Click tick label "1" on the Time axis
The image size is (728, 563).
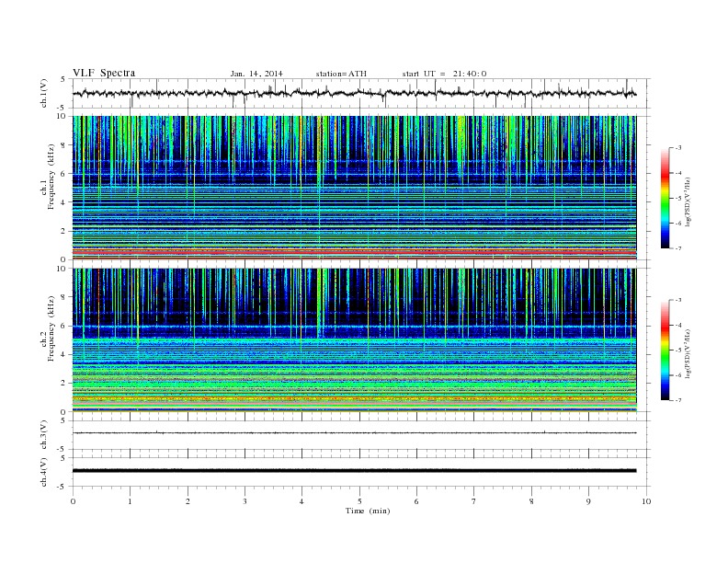click(130, 501)
